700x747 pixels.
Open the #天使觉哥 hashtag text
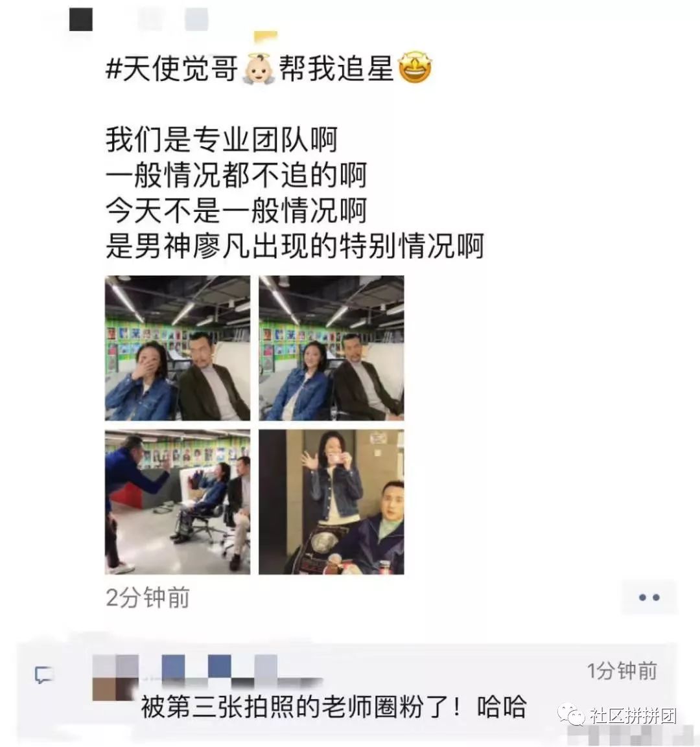(172, 67)
